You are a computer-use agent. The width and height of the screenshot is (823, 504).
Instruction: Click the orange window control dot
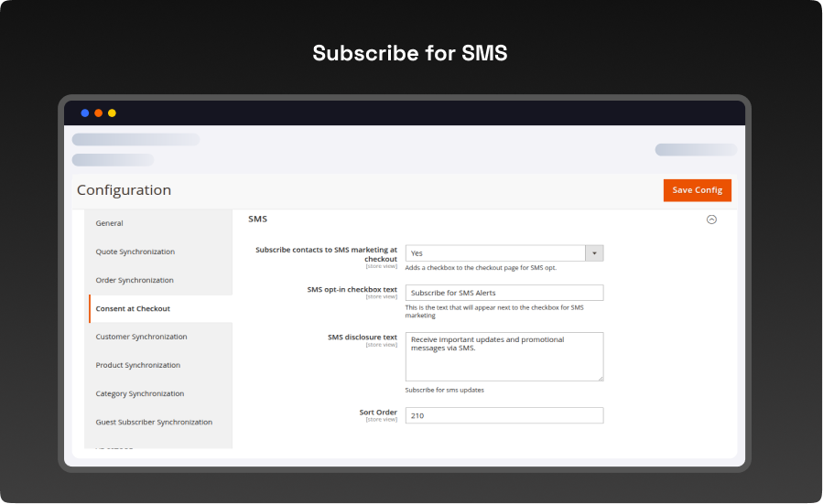click(x=99, y=113)
